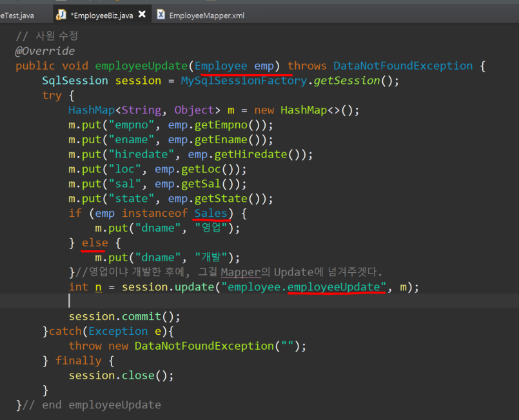Click the session.commit() statement
The width and height of the screenshot is (519, 420).
[x=124, y=317]
